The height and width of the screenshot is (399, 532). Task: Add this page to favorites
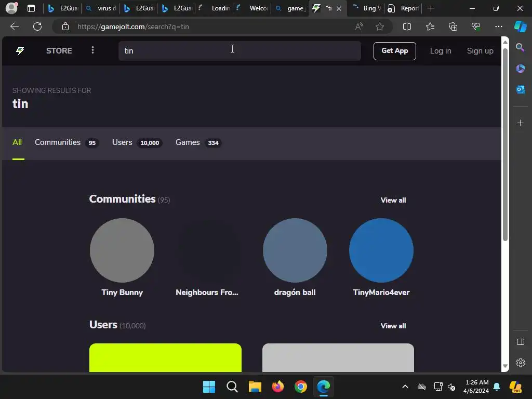click(x=380, y=26)
